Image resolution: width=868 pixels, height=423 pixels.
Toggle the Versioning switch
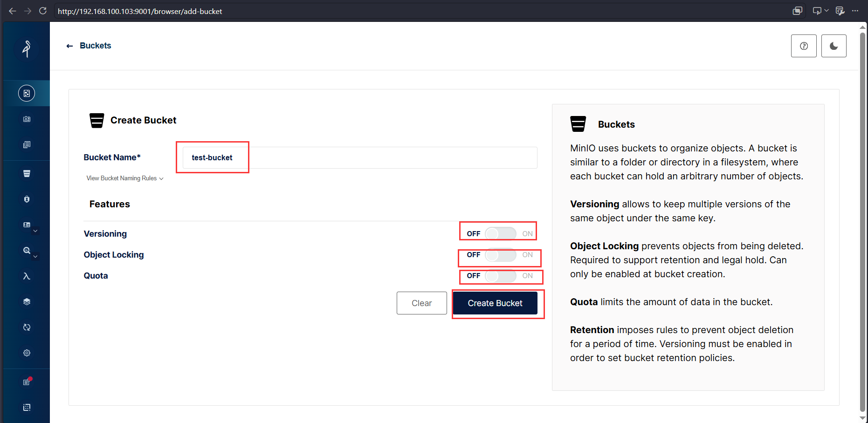pos(500,233)
